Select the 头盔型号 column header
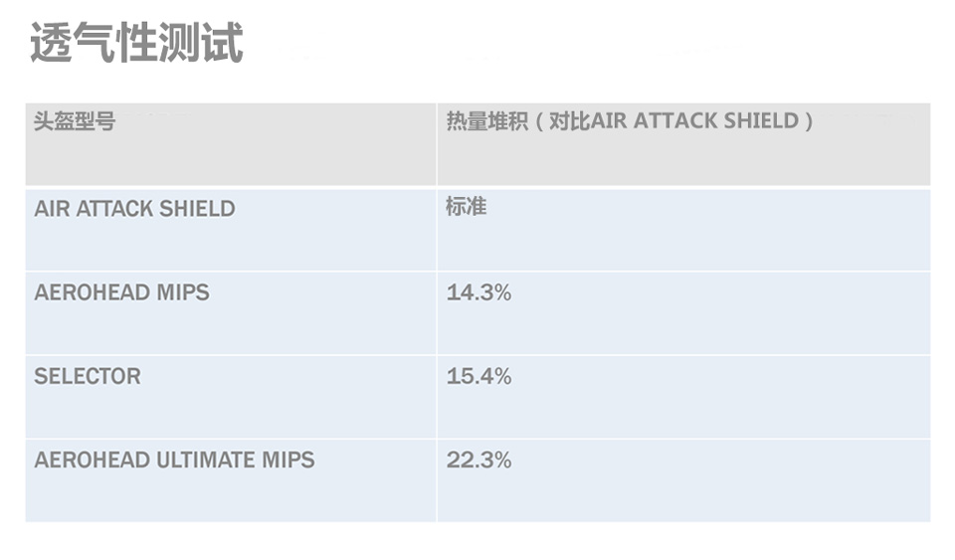The width and height of the screenshot is (955, 560). coord(75,121)
